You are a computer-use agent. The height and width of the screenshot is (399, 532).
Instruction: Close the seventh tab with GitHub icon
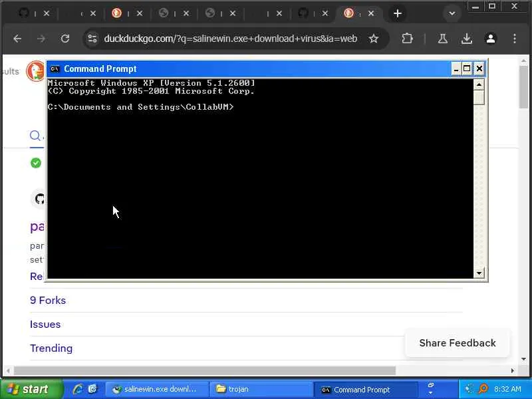click(325, 13)
